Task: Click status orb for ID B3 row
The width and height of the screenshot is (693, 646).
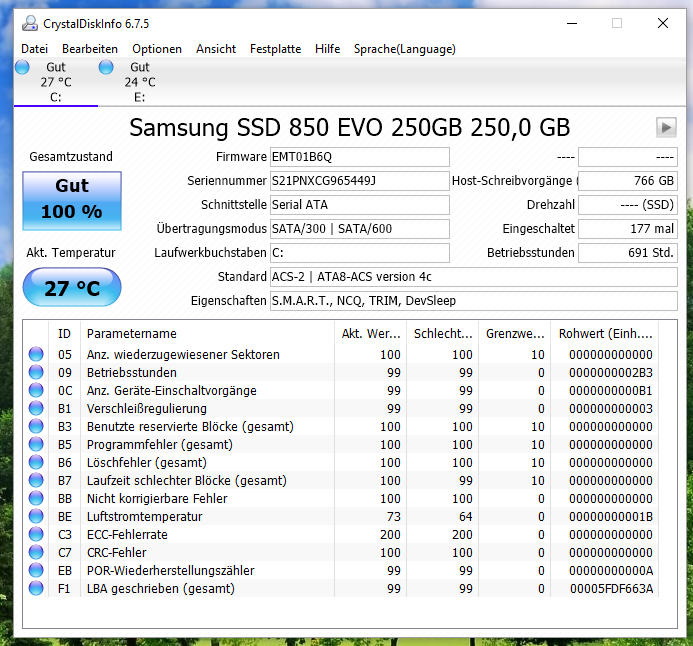Action: tap(36, 426)
